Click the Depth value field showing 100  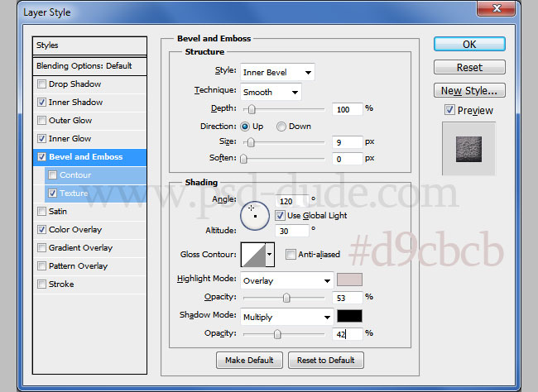click(x=348, y=109)
